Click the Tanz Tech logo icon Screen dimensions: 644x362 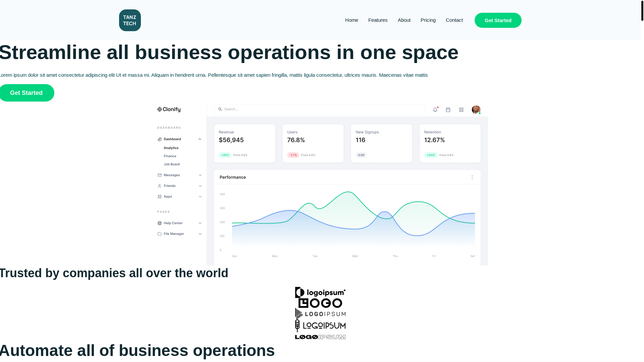130,20
